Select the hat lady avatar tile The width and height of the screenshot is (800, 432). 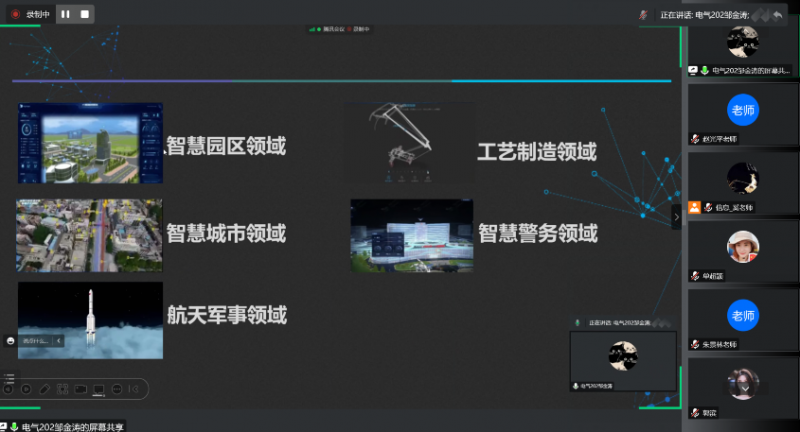743,247
